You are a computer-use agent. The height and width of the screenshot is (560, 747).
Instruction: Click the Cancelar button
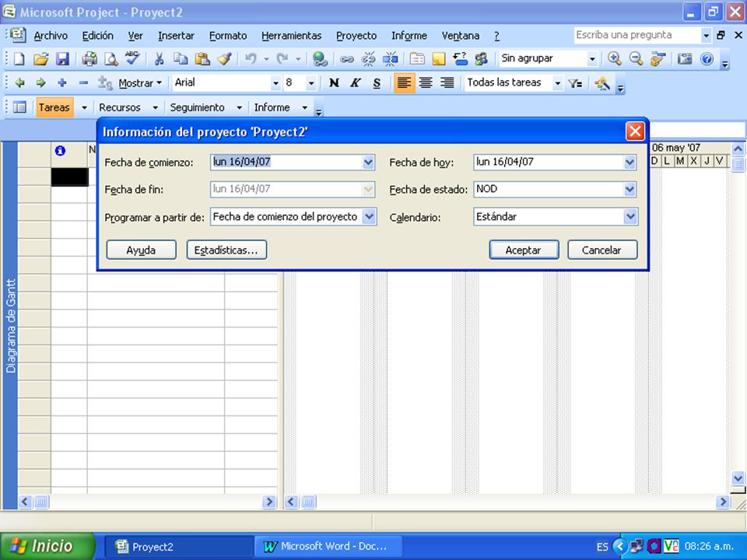coord(602,250)
